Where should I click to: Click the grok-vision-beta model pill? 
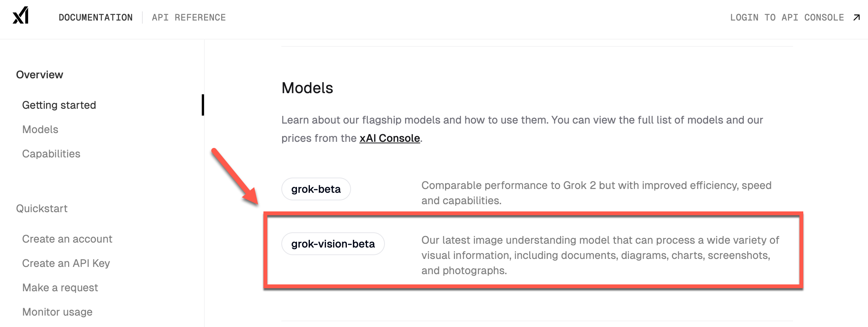click(x=333, y=244)
